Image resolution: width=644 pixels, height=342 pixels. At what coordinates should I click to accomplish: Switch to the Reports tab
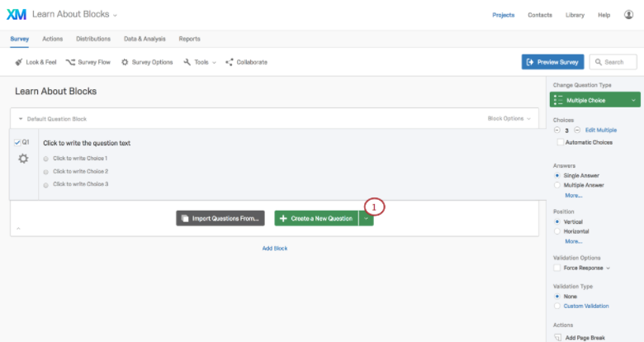tap(189, 39)
